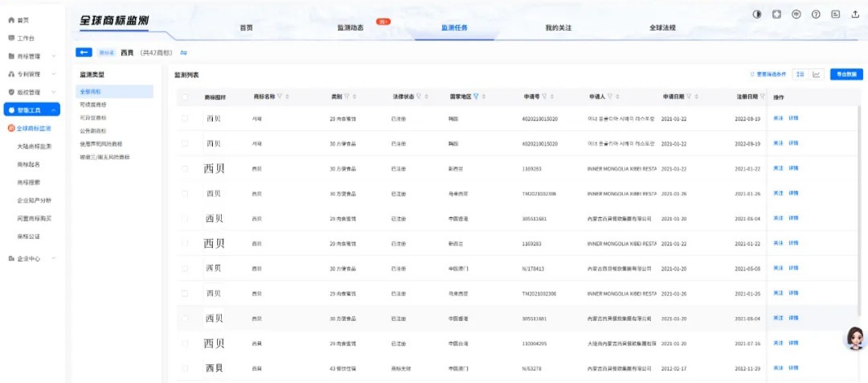868x383 pixels.
Task: Click 重置筛选条件 to reset the filters
Action: click(x=768, y=74)
